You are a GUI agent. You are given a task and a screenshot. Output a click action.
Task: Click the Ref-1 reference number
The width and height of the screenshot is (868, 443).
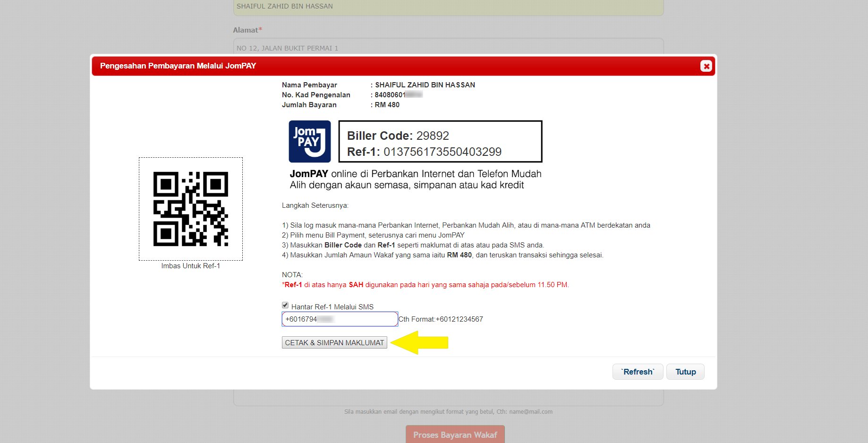[x=442, y=152]
